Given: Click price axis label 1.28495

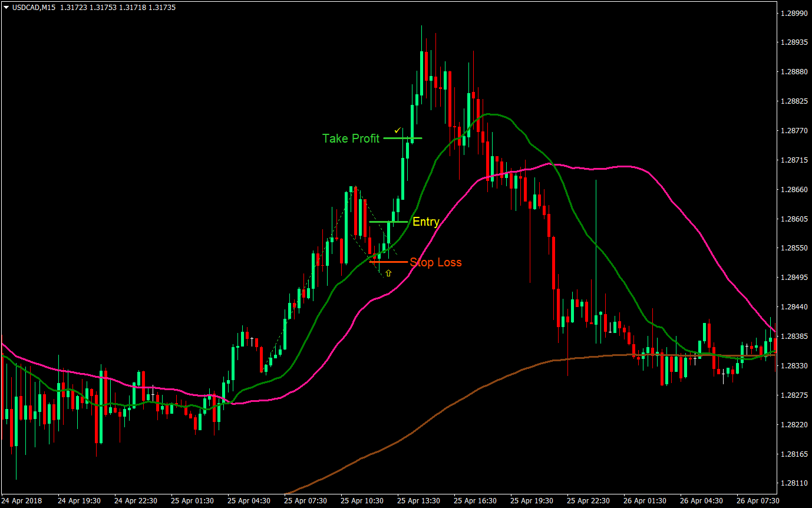Looking at the screenshot, I should [793, 278].
